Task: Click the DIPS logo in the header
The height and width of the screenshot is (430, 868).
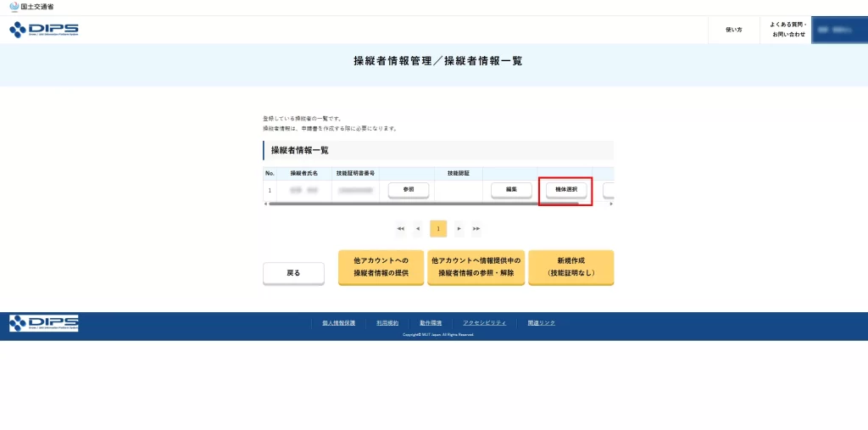Action: pos(43,30)
